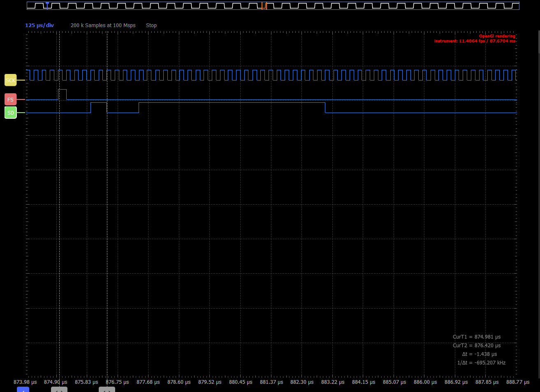Click the CurT1 = 874.981 µs readout
This screenshot has width=540, height=392.
[x=477, y=337]
